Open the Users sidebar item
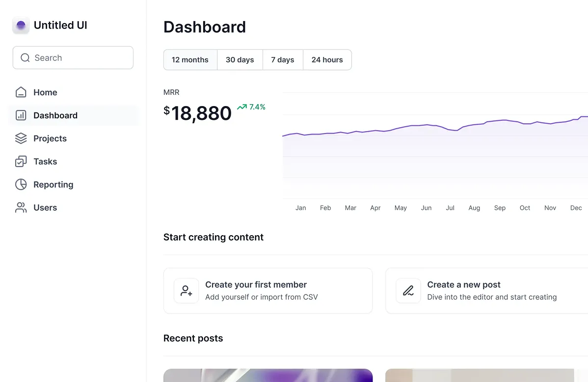 tap(74, 208)
